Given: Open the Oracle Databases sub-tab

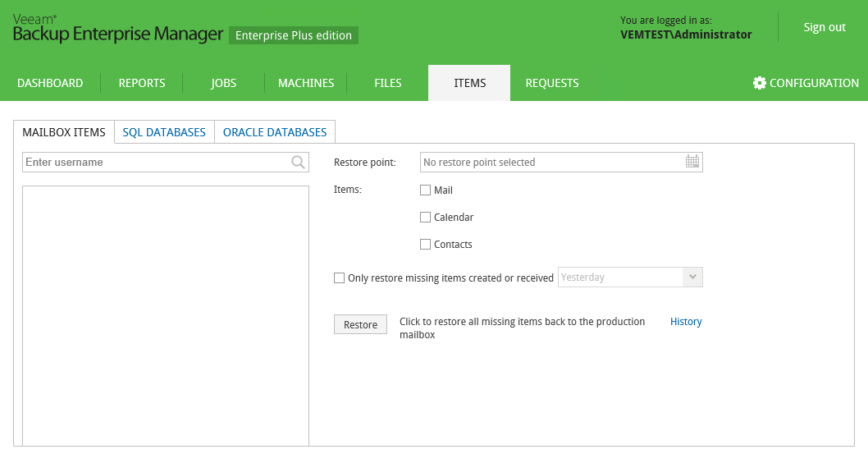Looking at the screenshot, I should point(275,132).
